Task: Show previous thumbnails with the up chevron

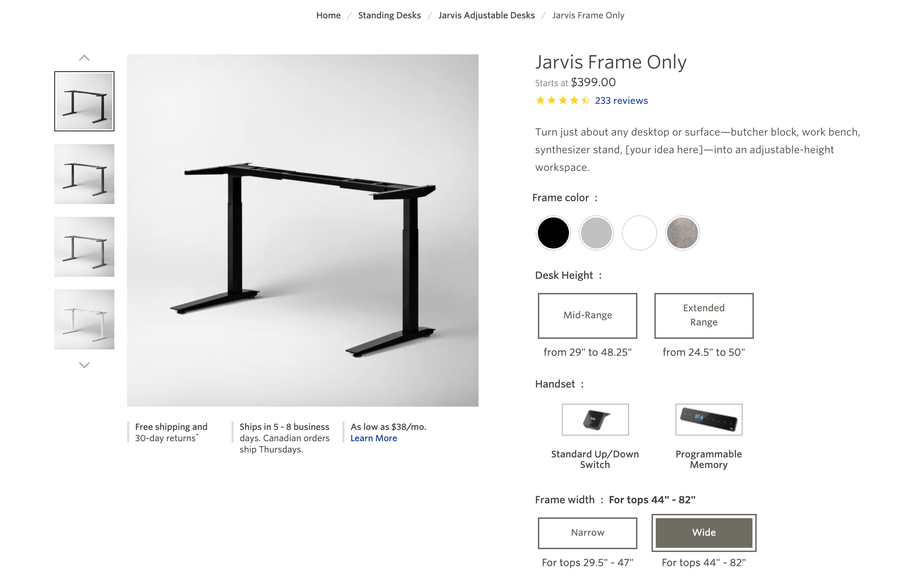Action: point(84,58)
